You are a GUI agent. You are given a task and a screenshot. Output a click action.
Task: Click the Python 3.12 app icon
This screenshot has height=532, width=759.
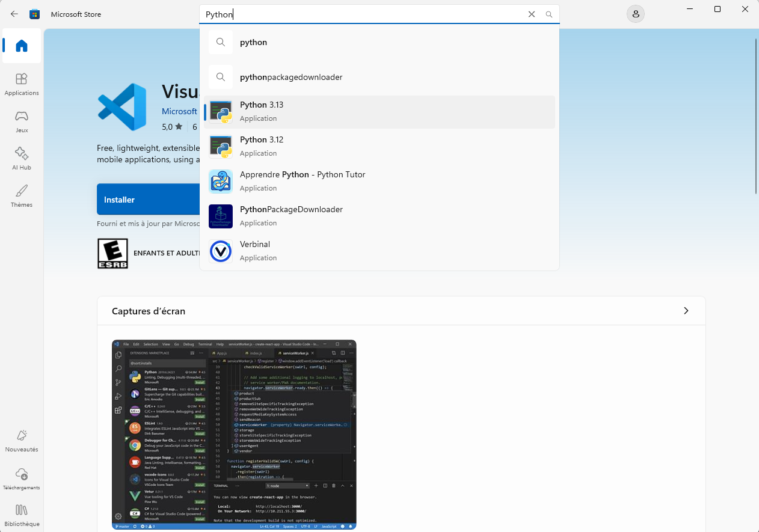click(x=221, y=147)
